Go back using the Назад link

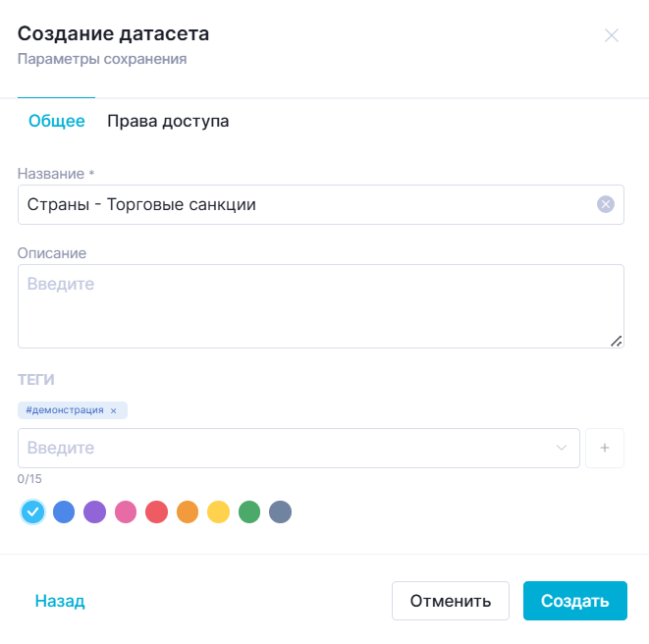[x=60, y=601]
